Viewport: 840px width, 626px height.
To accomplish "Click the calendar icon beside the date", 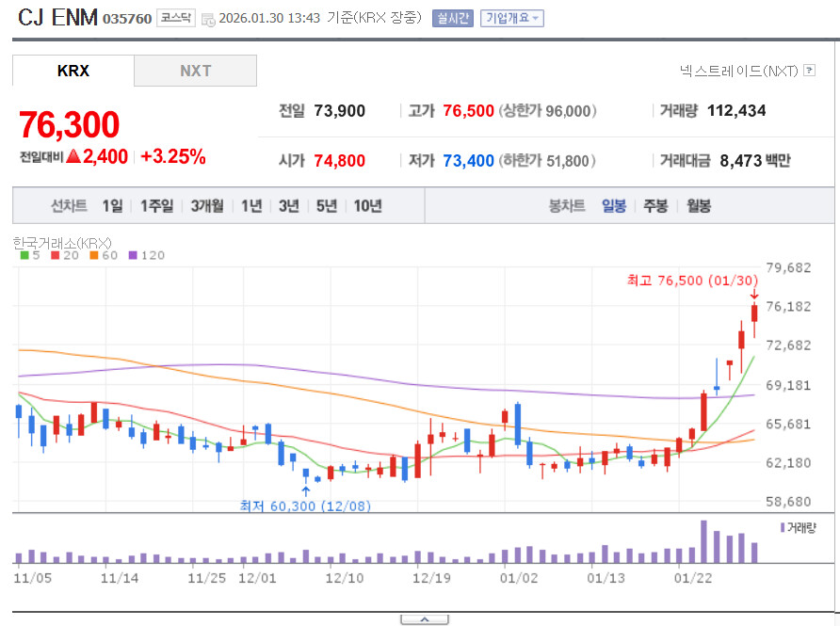I will pos(208,20).
